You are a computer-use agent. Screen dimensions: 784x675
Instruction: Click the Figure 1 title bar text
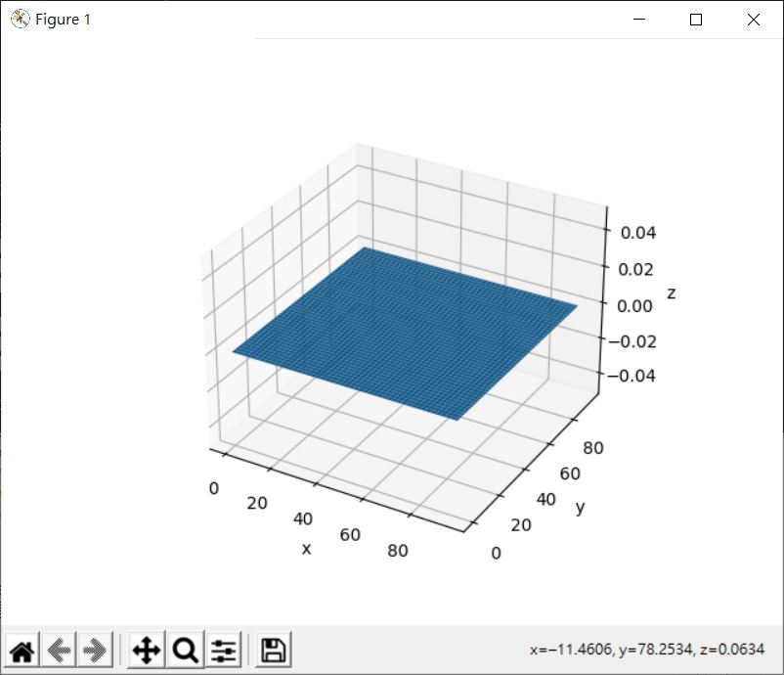coord(63,20)
